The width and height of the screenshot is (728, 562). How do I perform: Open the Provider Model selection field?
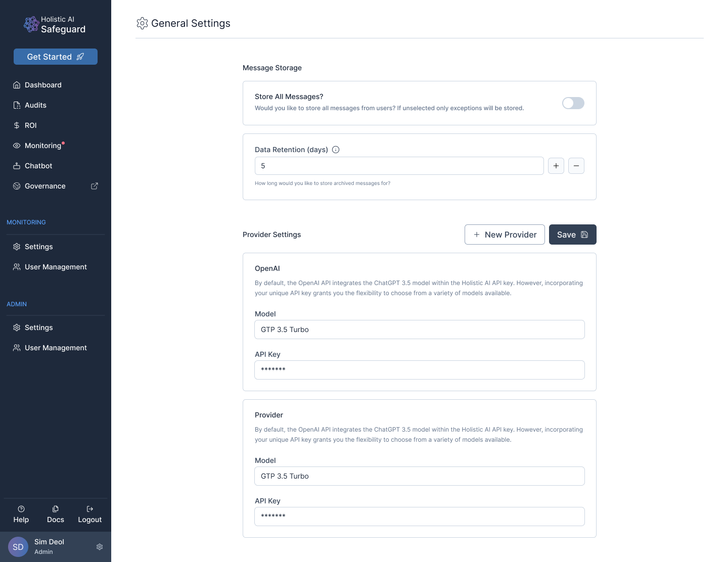(420, 476)
